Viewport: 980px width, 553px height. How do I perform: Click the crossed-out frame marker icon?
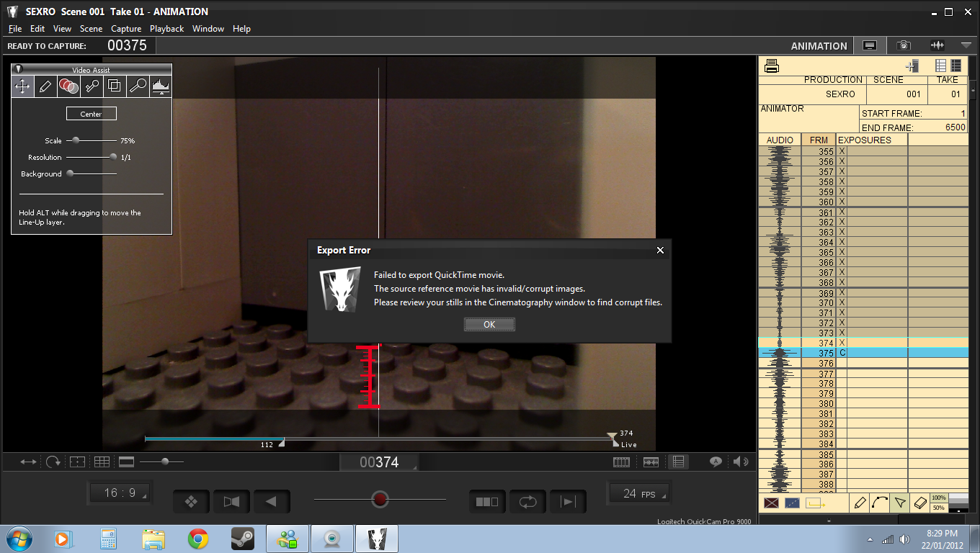pos(772,503)
